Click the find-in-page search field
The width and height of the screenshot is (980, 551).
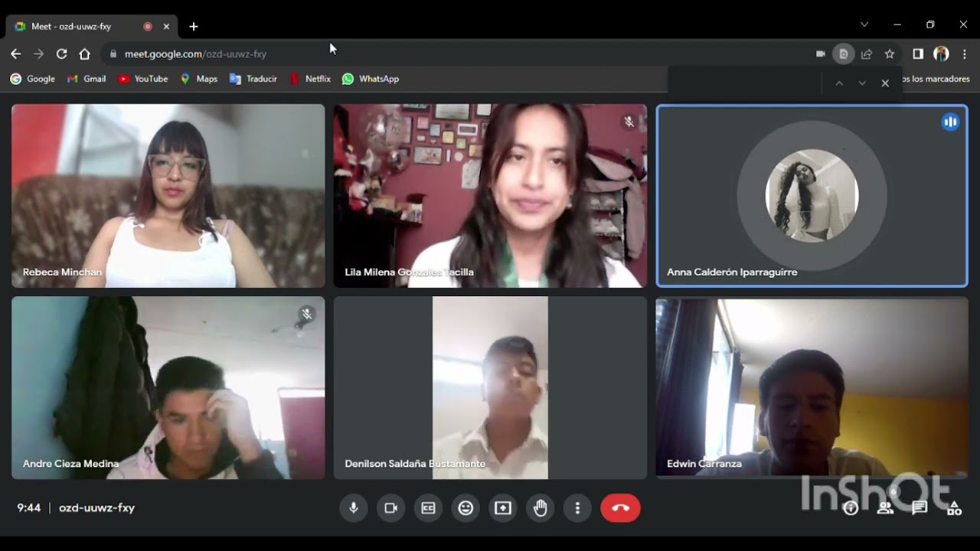(x=744, y=83)
